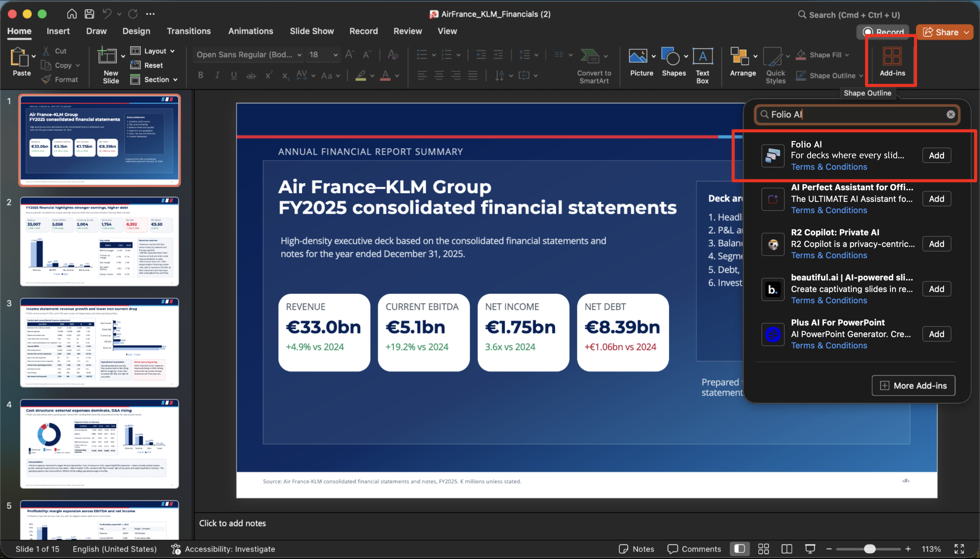Adjust the zoom slider
980x559 pixels.
(870, 549)
